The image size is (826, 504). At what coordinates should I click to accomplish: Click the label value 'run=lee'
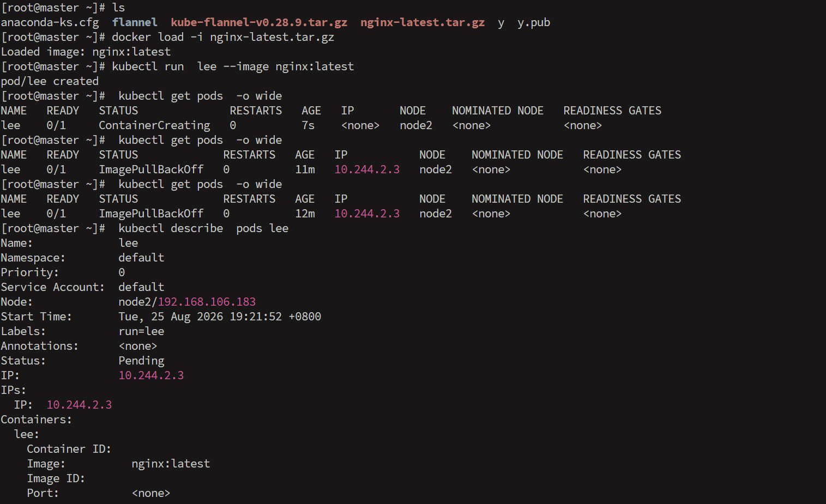click(141, 331)
